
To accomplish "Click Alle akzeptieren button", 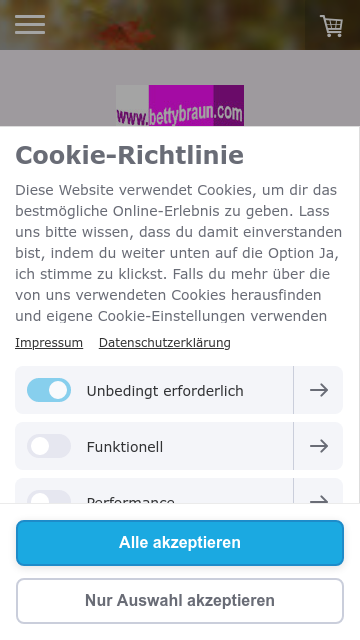I will coord(180,543).
